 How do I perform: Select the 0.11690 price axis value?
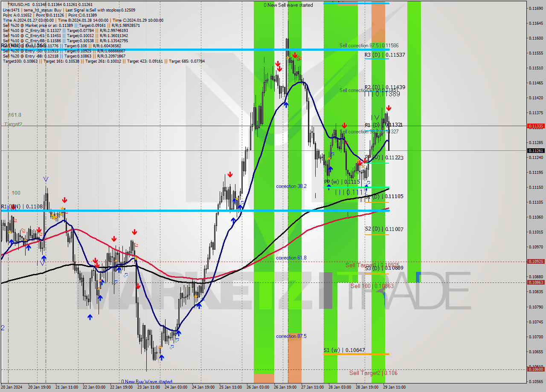click(536, 8)
